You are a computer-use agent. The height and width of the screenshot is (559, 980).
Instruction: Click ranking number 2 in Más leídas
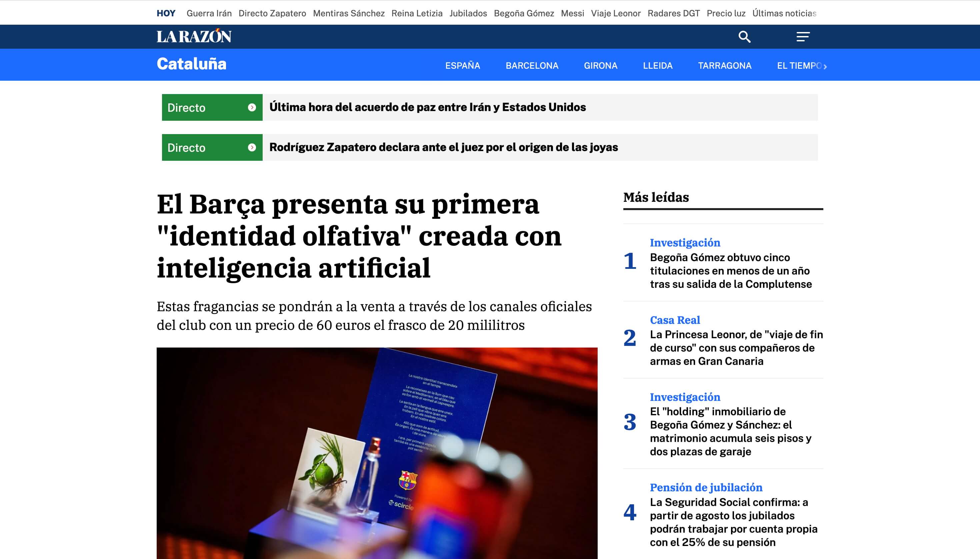tap(630, 338)
